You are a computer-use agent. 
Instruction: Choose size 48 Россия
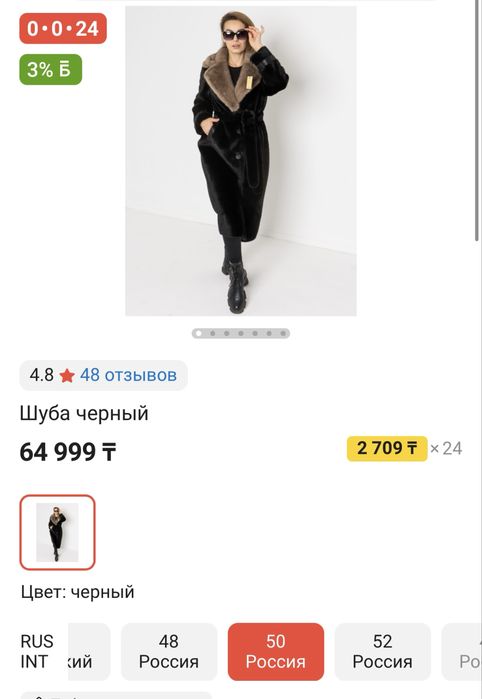(169, 652)
